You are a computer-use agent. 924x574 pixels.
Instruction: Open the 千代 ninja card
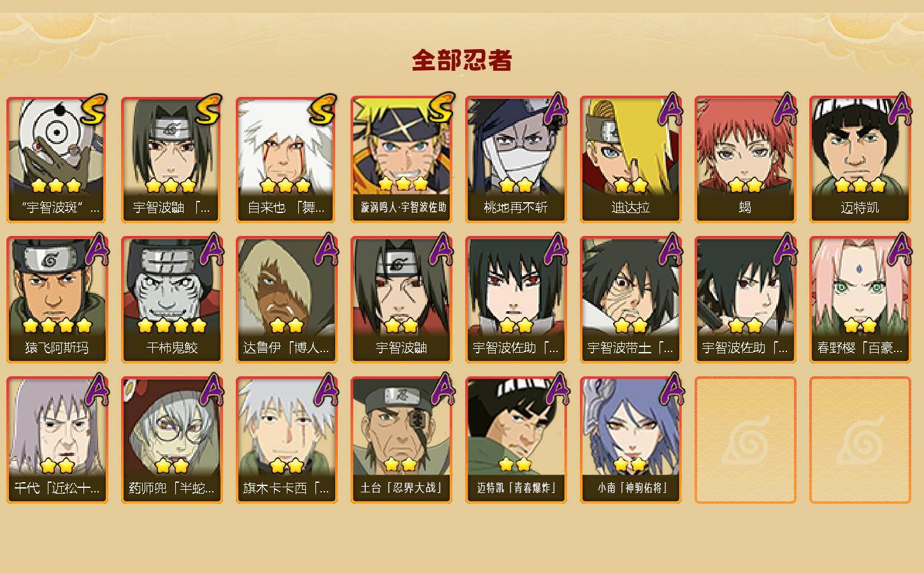pyautogui.click(x=57, y=440)
